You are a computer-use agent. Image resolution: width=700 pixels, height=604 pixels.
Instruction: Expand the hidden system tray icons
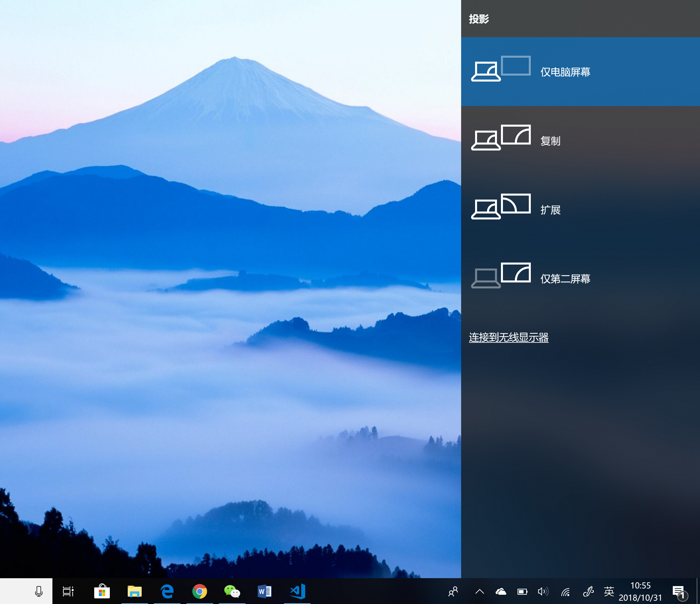tap(480, 591)
